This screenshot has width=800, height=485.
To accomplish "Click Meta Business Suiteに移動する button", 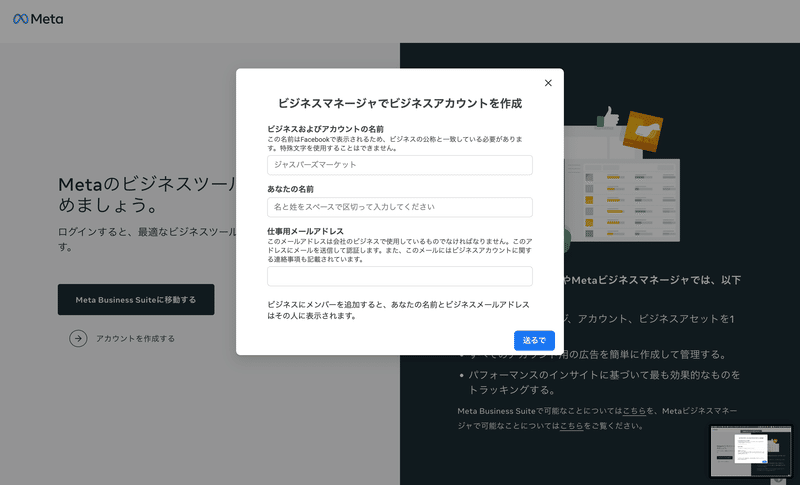I will 136,299.
